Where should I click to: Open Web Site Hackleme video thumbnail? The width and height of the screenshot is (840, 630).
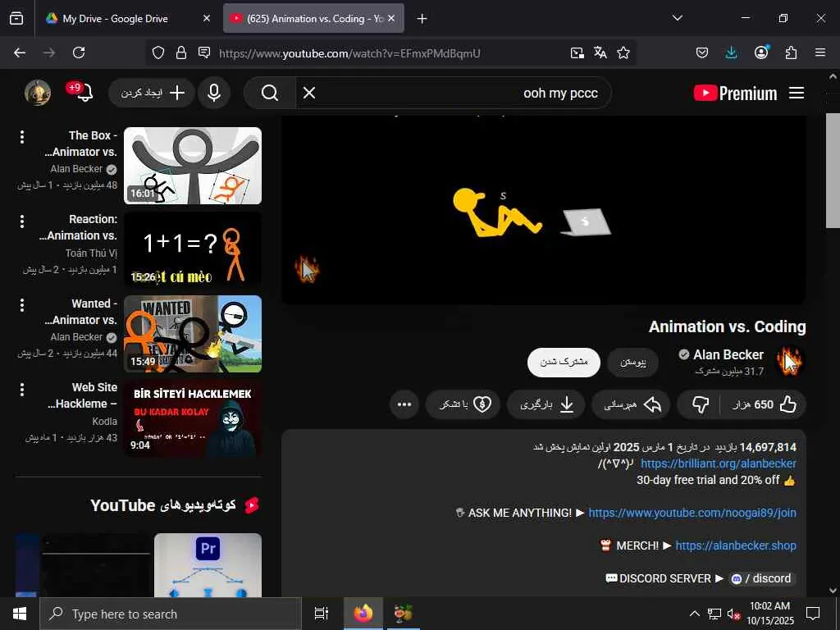[193, 418]
